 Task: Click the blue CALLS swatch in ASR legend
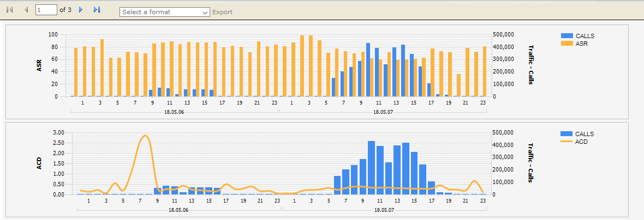coord(567,36)
